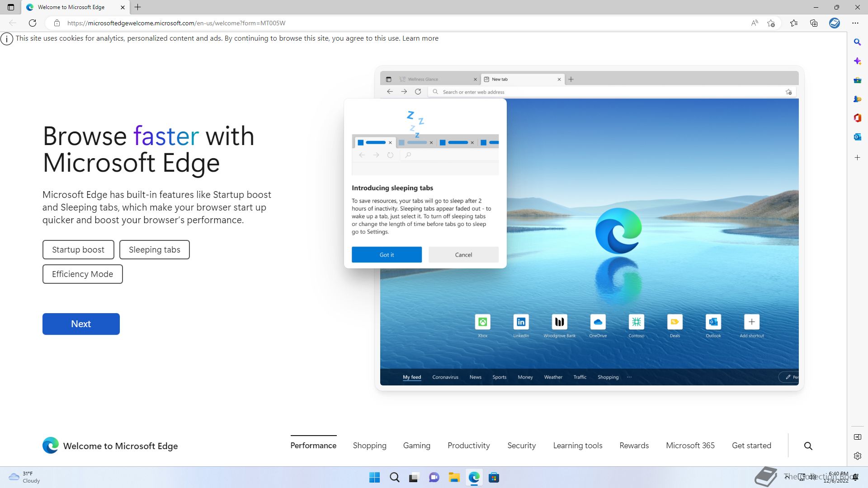The image size is (868, 488).
Task: Open sidebar settings gear icon
Action: coord(857,456)
